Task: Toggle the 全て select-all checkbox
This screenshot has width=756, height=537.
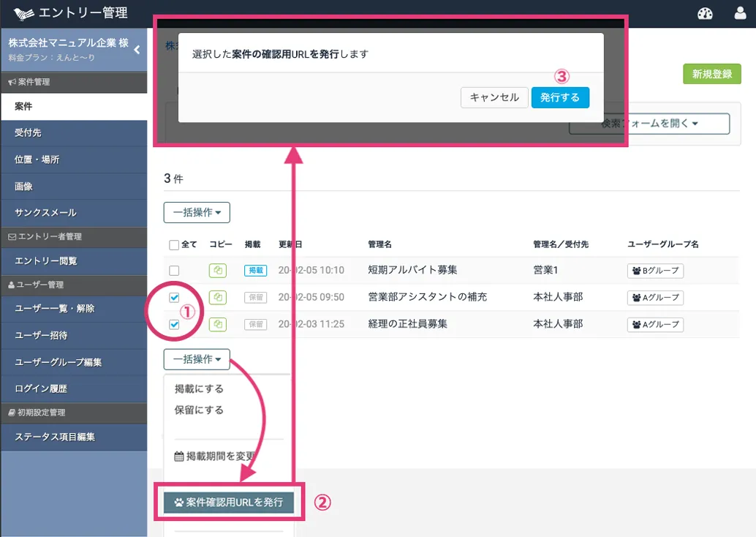Action: click(174, 245)
